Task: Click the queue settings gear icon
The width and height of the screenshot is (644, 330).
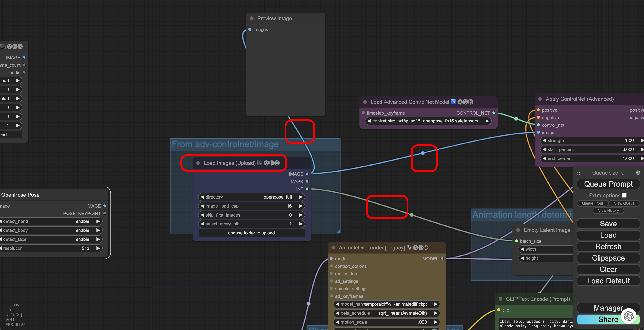Action: click(638, 173)
